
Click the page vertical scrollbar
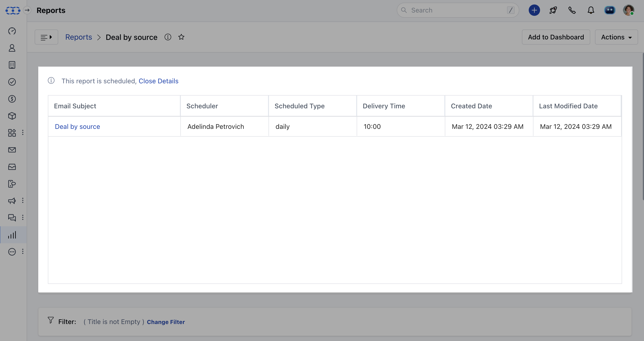(x=643, y=126)
